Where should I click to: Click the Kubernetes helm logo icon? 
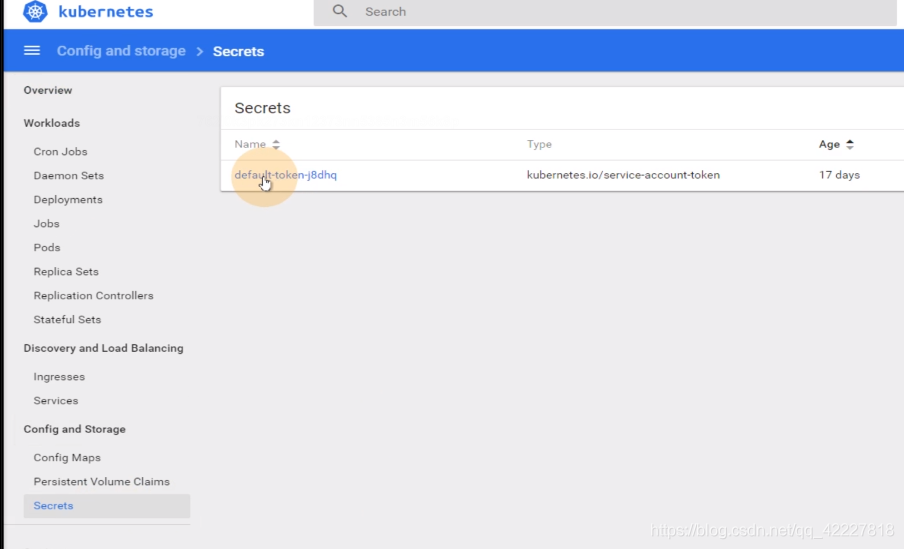click(x=35, y=12)
